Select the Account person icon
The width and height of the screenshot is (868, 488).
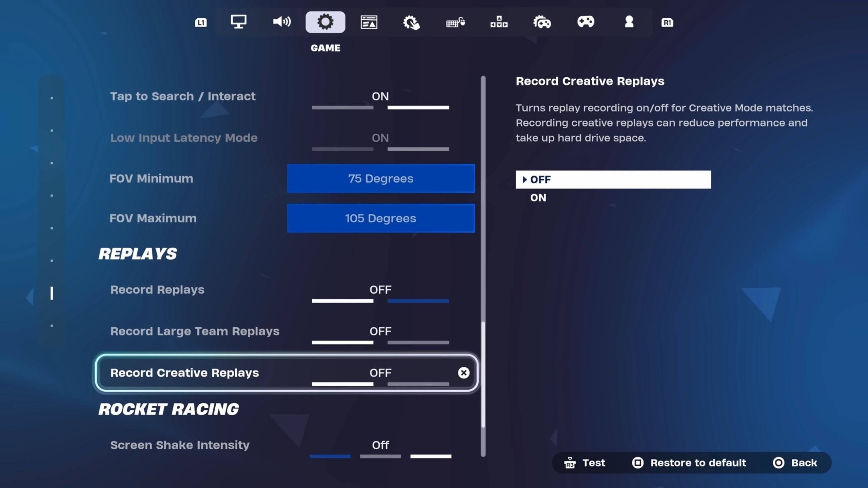(x=630, y=22)
